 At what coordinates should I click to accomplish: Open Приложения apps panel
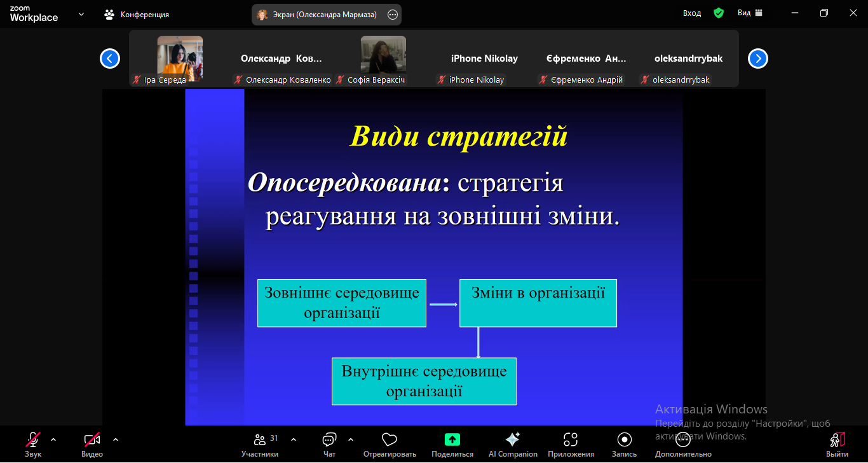tap(571, 445)
